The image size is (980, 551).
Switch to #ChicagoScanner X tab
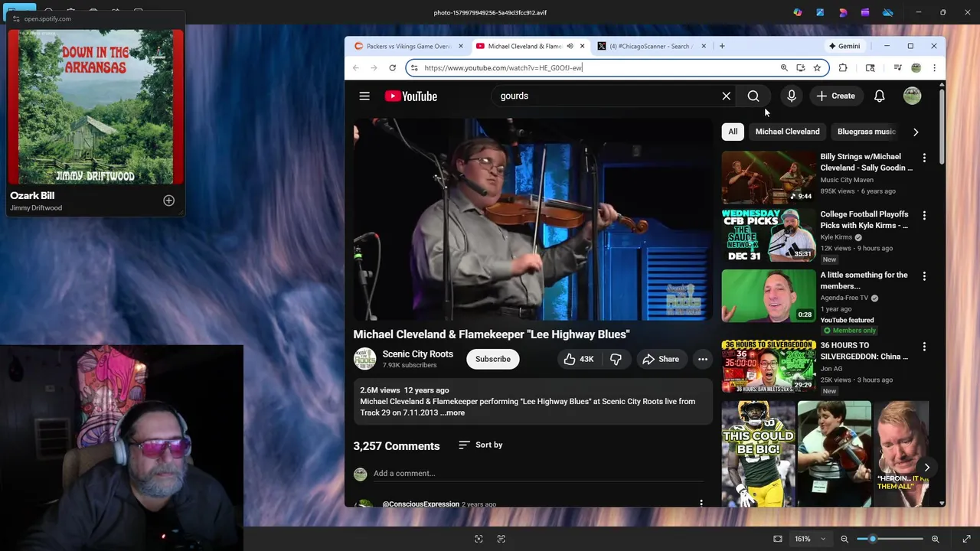[652, 46]
